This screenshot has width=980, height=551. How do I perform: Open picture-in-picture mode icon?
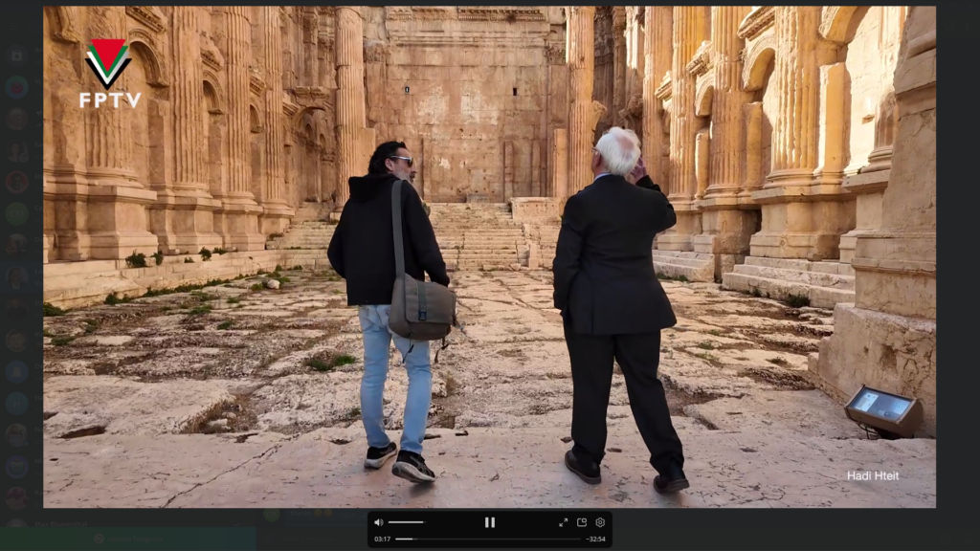[581, 522]
